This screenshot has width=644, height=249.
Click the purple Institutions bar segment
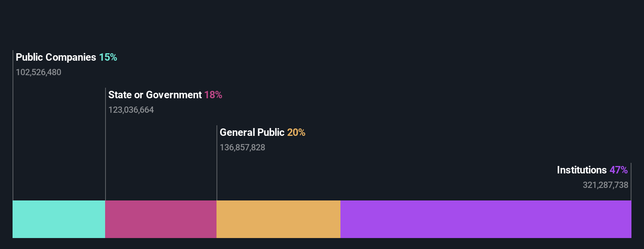(486, 219)
